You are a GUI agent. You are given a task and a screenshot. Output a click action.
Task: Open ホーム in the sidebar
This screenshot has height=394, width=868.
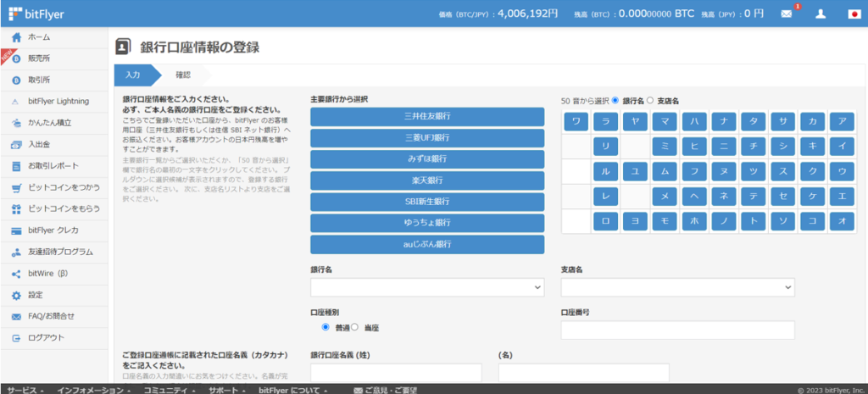pos(54,37)
